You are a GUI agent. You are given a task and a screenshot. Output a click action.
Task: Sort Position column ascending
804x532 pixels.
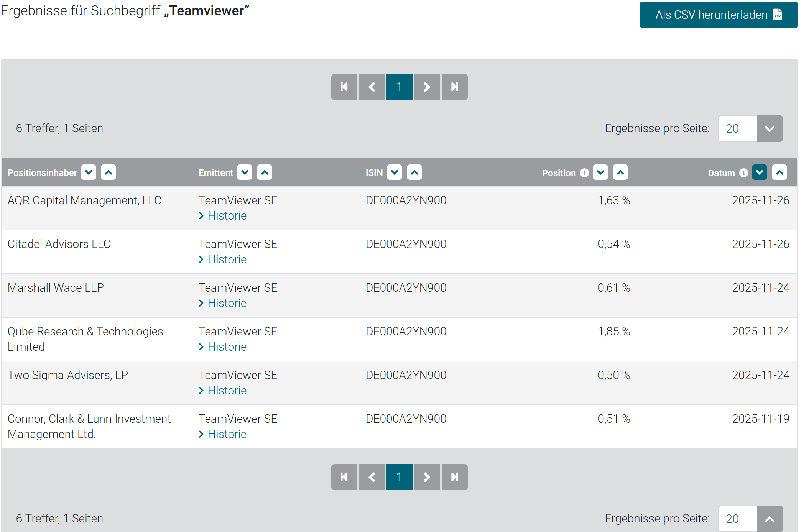click(x=620, y=172)
